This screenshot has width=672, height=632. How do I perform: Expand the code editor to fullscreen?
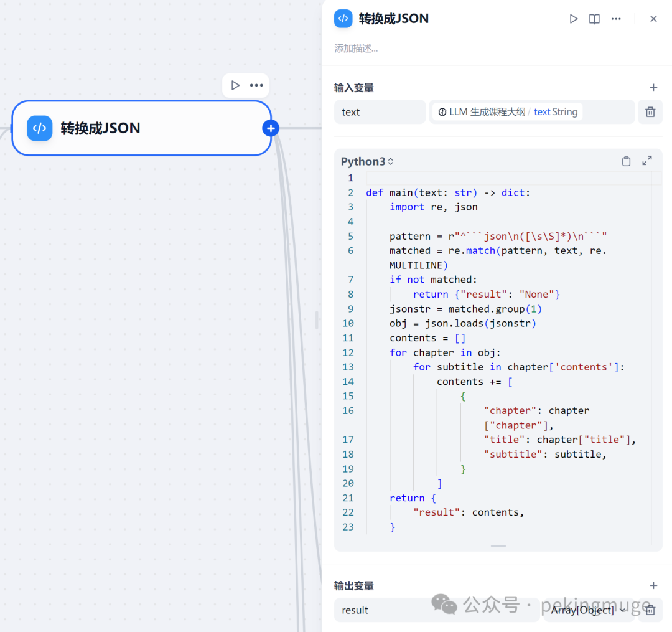coord(647,161)
